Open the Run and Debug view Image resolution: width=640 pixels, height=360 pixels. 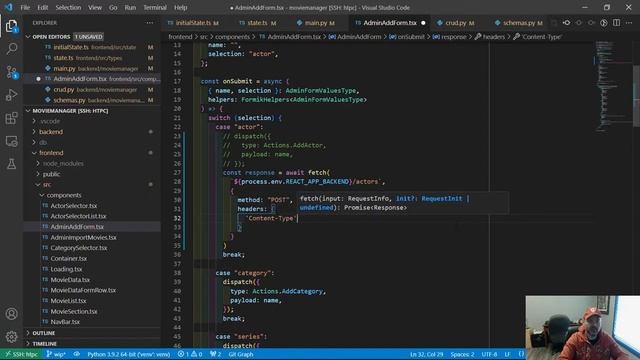[11, 95]
